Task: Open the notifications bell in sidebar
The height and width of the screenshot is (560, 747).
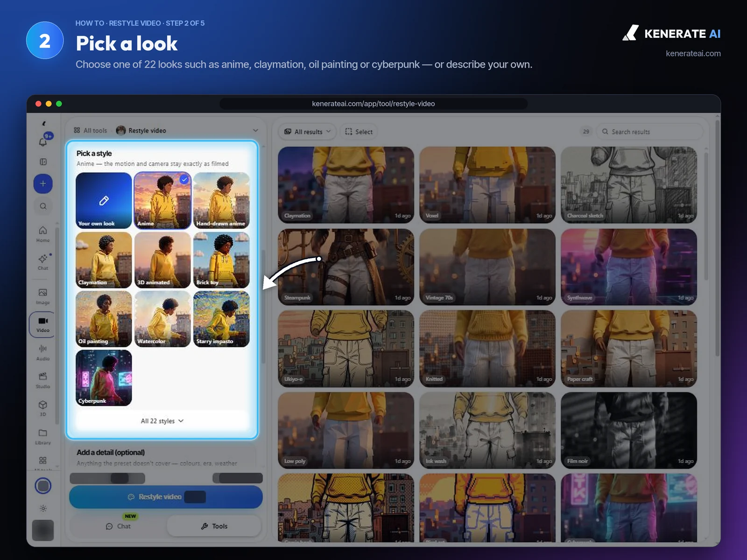Action: (x=43, y=141)
